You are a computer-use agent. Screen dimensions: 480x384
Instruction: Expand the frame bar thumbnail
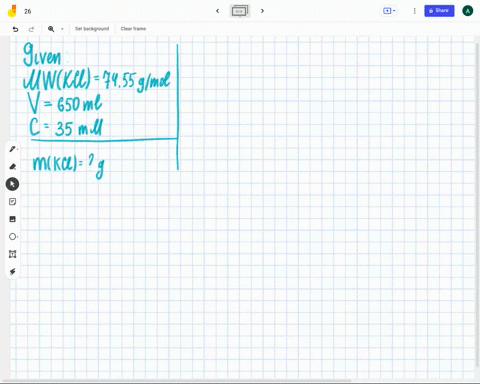(x=240, y=11)
